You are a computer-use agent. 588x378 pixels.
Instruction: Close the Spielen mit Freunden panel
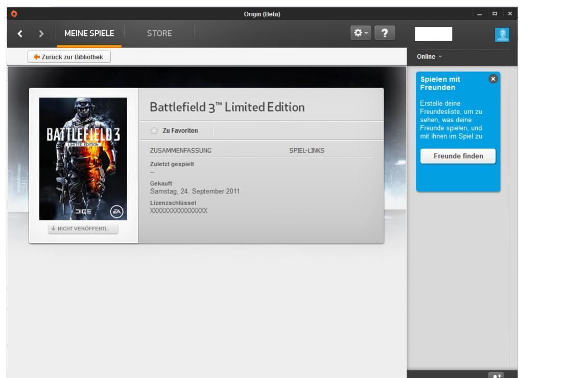493,79
